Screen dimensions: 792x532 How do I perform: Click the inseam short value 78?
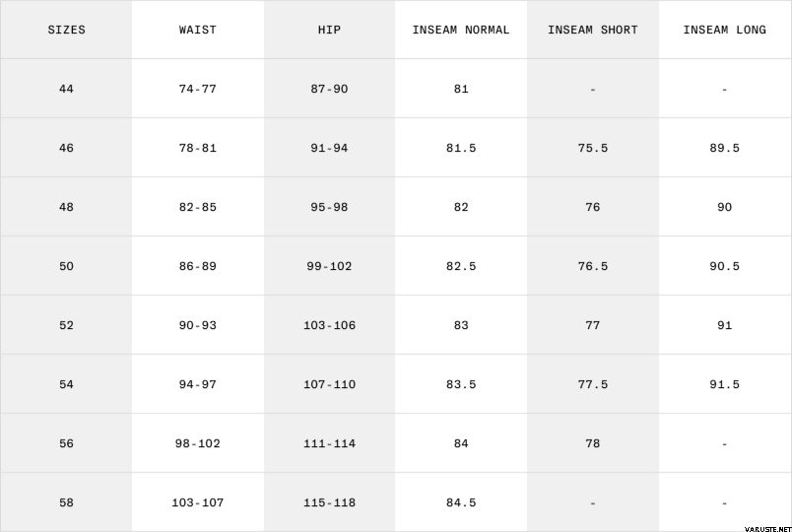pos(593,443)
